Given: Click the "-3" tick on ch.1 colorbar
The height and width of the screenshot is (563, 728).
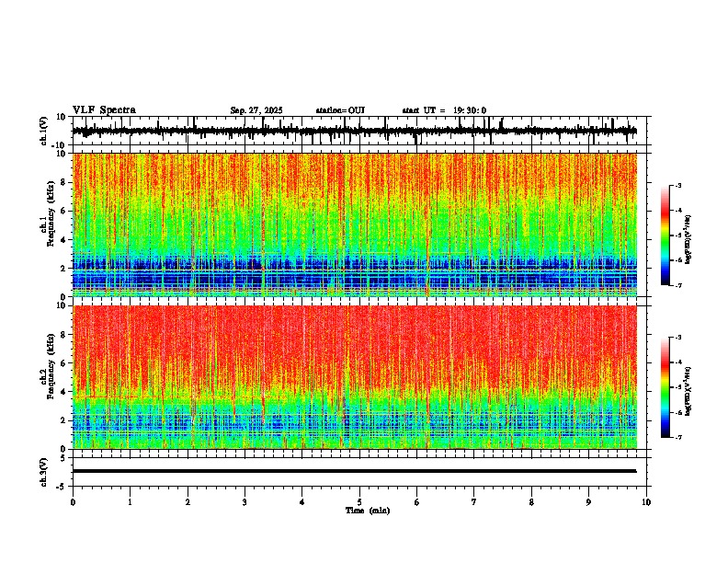Looking at the screenshot, I should coord(678,186).
